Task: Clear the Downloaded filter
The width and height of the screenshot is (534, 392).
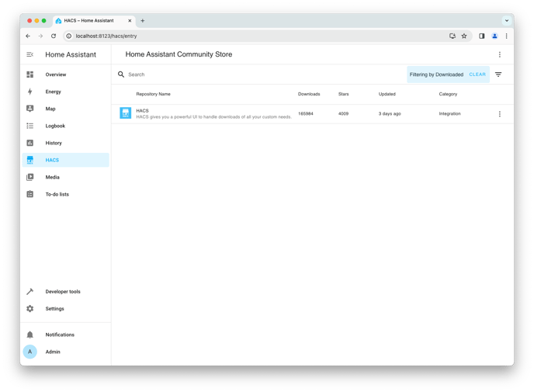Action: tap(477, 75)
